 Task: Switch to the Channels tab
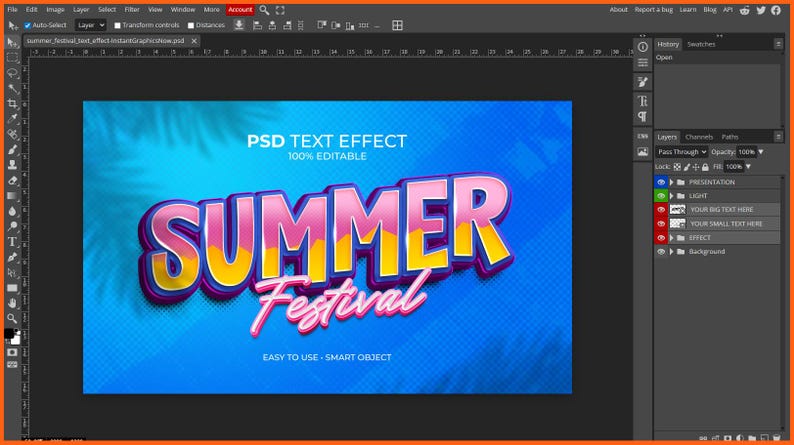pos(699,137)
